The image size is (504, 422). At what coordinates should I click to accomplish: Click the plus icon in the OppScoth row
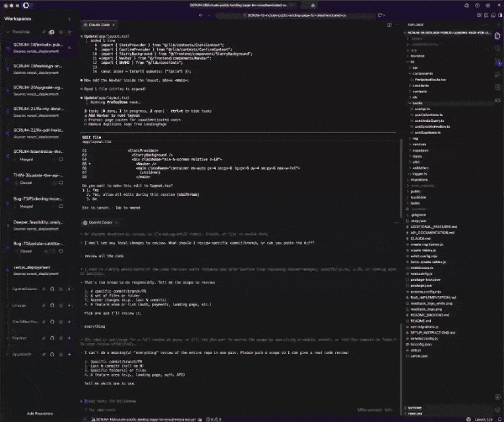point(69,354)
